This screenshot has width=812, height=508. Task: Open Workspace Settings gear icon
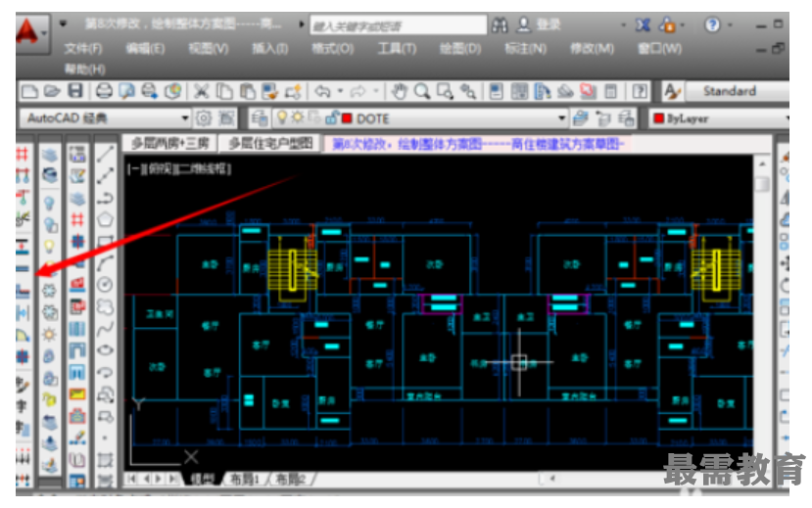[204, 118]
